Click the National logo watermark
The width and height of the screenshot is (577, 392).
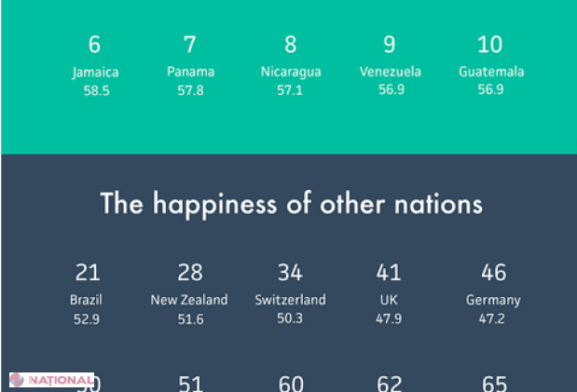coord(51,380)
